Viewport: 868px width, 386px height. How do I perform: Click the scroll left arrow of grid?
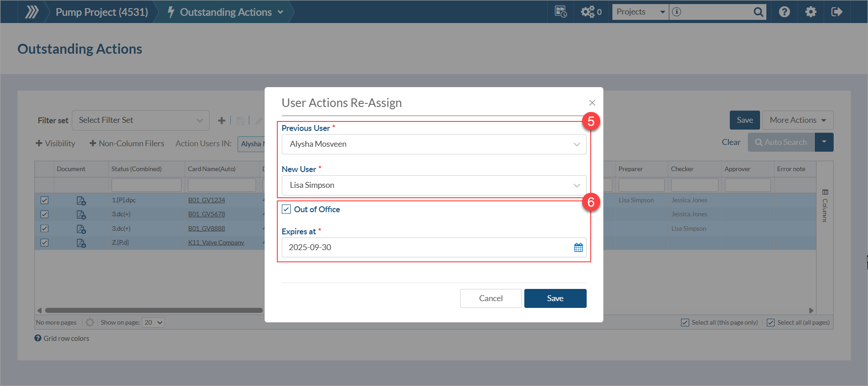point(39,311)
